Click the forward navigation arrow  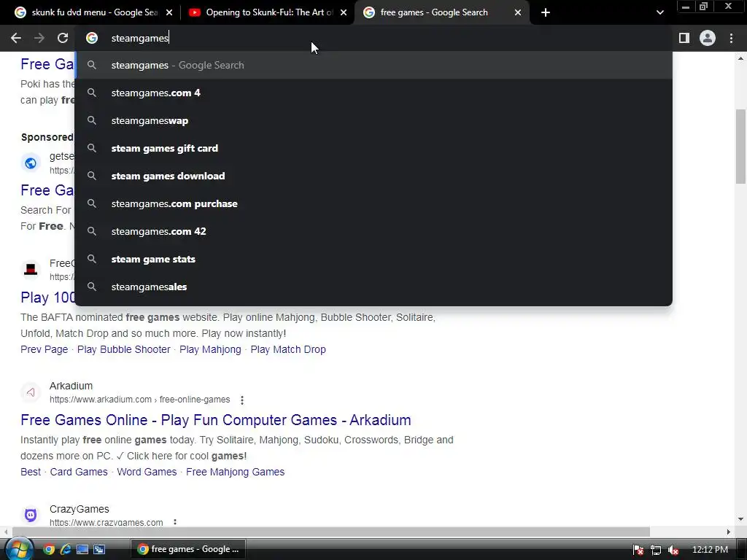(39, 38)
